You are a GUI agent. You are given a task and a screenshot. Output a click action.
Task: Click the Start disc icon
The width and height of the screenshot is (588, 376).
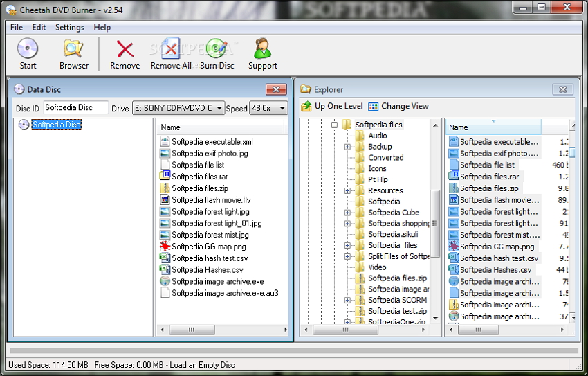tap(28, 48)
